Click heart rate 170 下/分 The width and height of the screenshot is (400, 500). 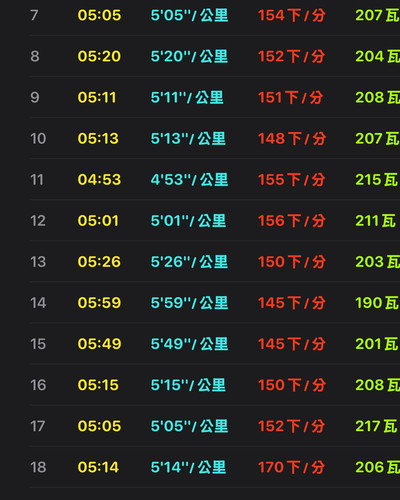[x=292, y=467]
